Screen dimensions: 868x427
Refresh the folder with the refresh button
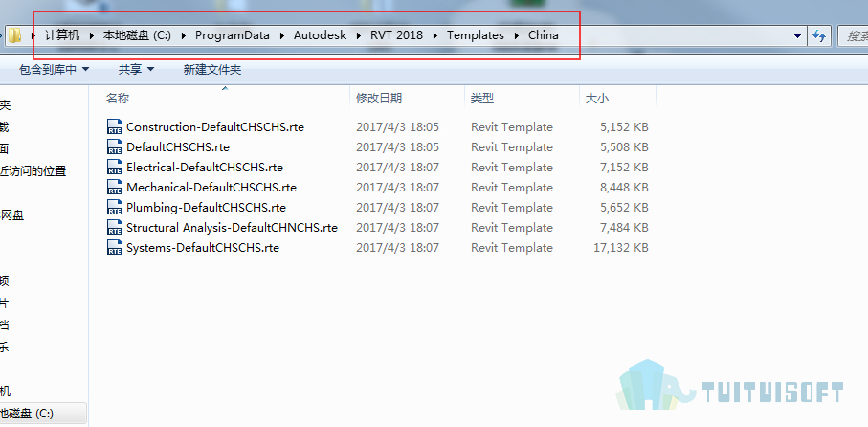pos(819,36)
